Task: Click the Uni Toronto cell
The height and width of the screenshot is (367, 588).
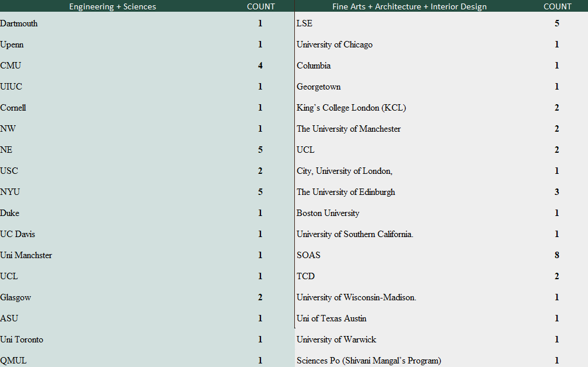Action: 22,339
